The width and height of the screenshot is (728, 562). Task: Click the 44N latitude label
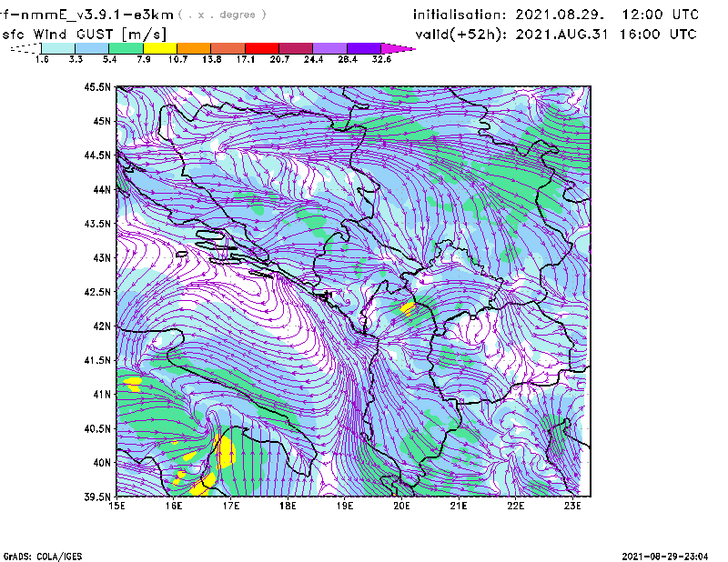(102, 189)
